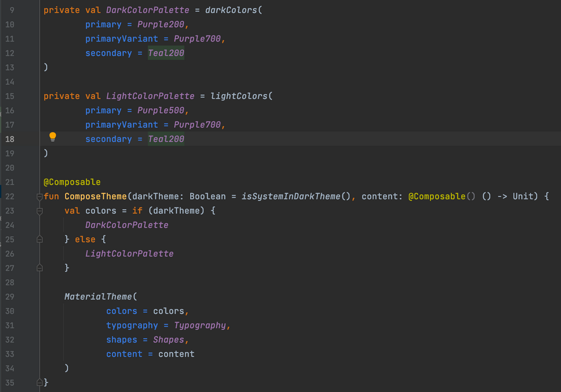The width and height of the screenshot is (561, 392).
Task: Toggle the fold marker beside the else line
Action: (39, 239)
